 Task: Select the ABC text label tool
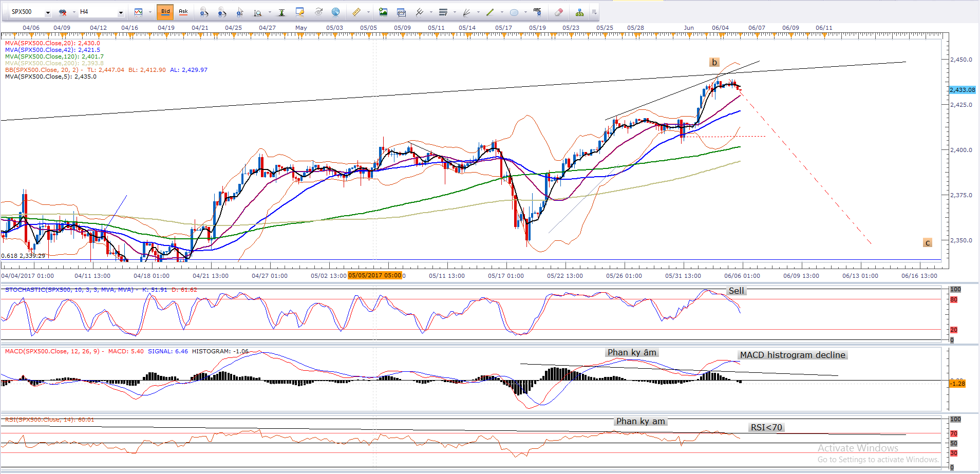[x=537, y=12]
